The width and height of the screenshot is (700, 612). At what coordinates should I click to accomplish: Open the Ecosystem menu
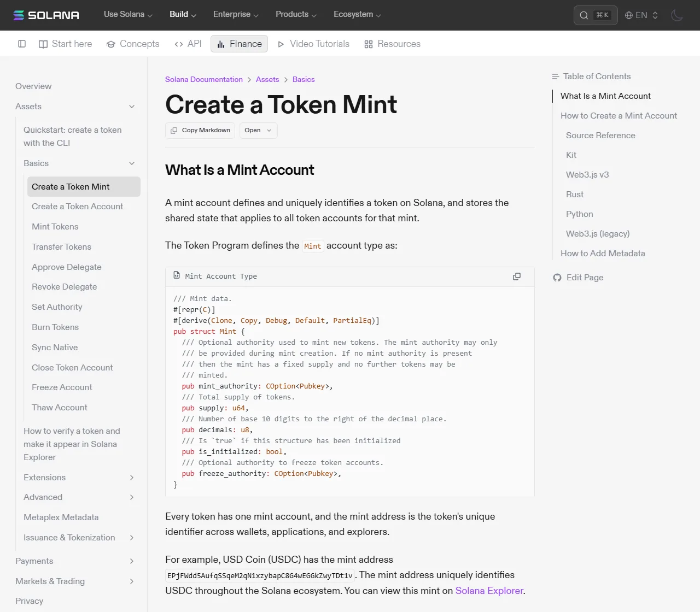[x=357, y=15]
